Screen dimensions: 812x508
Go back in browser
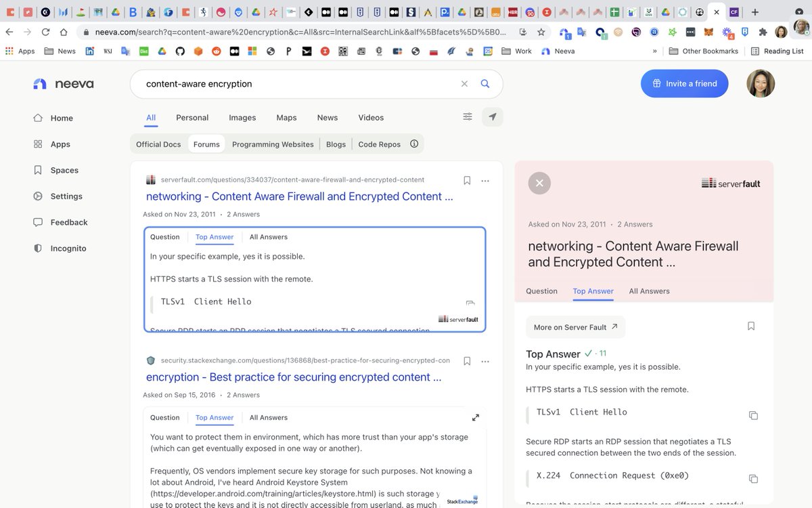click(x=9, y=32)
